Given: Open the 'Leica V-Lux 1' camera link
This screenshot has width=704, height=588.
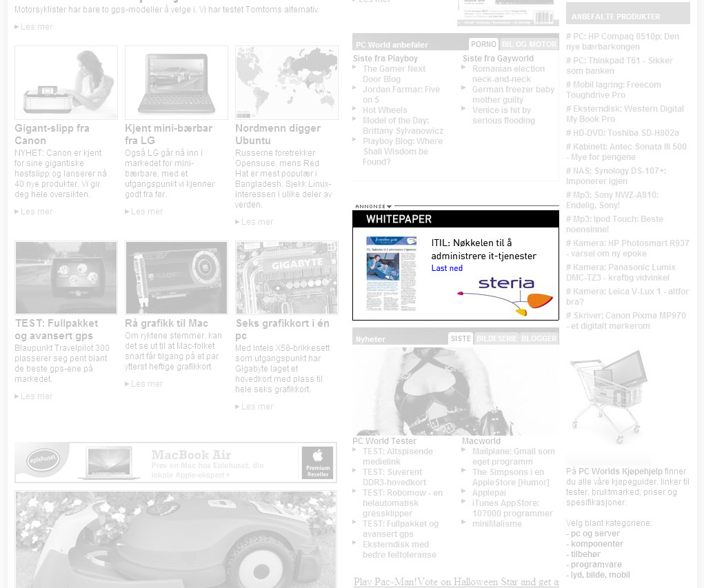Looking at the screenshot, I should 627,296.
